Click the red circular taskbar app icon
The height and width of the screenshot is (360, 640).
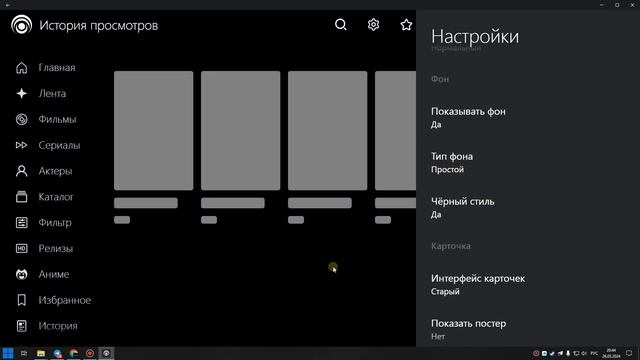pos(90,353)
